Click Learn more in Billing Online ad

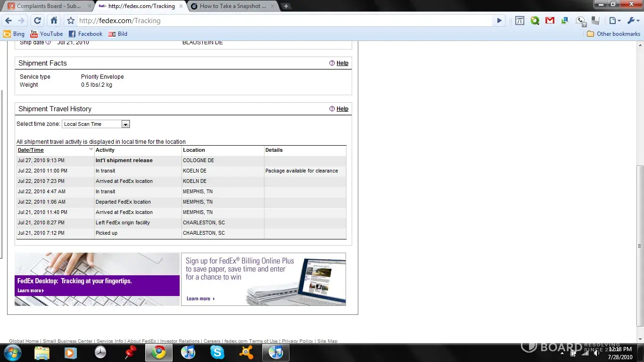coord(200,298)
